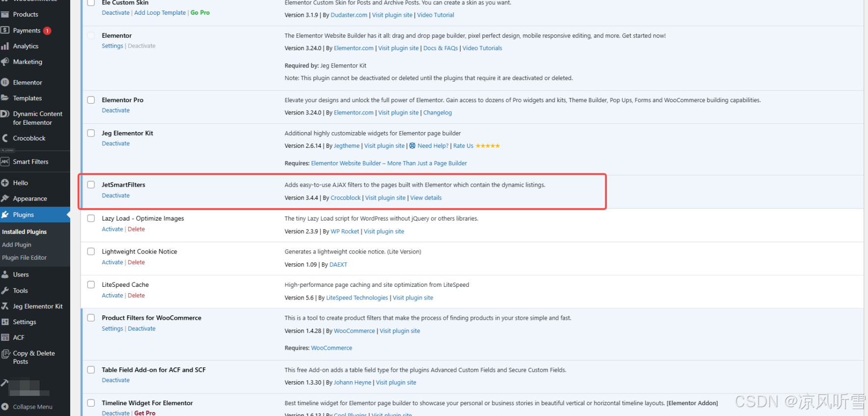Open the Installed Plugins submenu item
Viewport: 868px width, 416px height.
(25, 232)
